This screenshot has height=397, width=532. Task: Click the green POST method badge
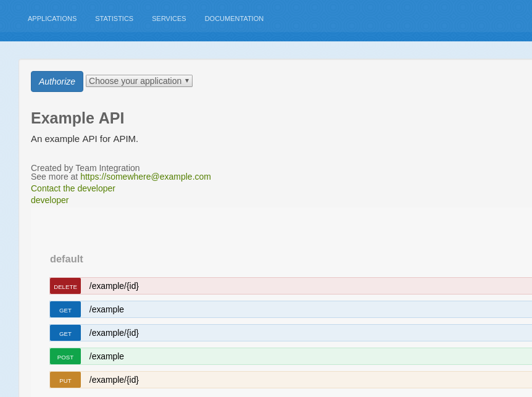[65, 357]
